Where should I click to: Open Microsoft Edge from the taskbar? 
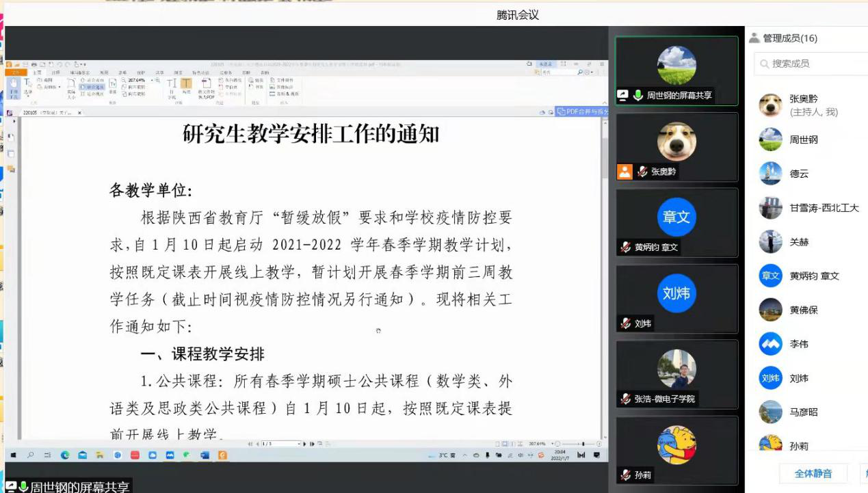click(65, 455)
